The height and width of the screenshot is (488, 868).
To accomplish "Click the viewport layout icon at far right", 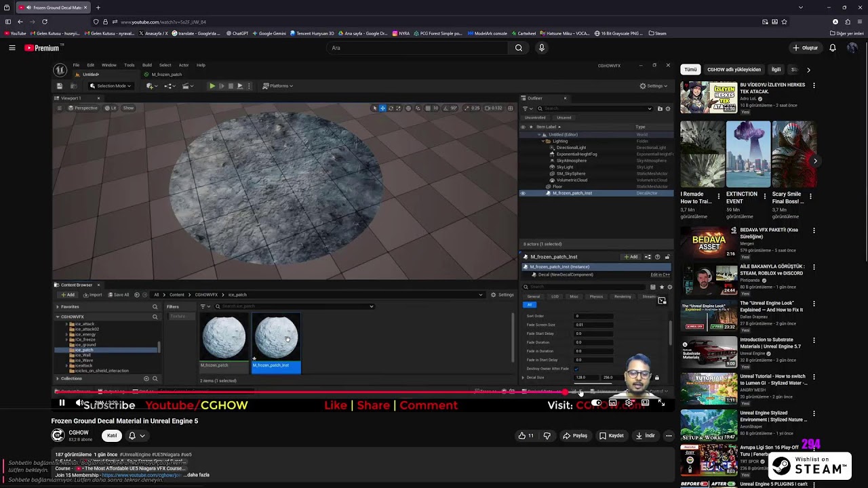I will [x=511, y=108].
